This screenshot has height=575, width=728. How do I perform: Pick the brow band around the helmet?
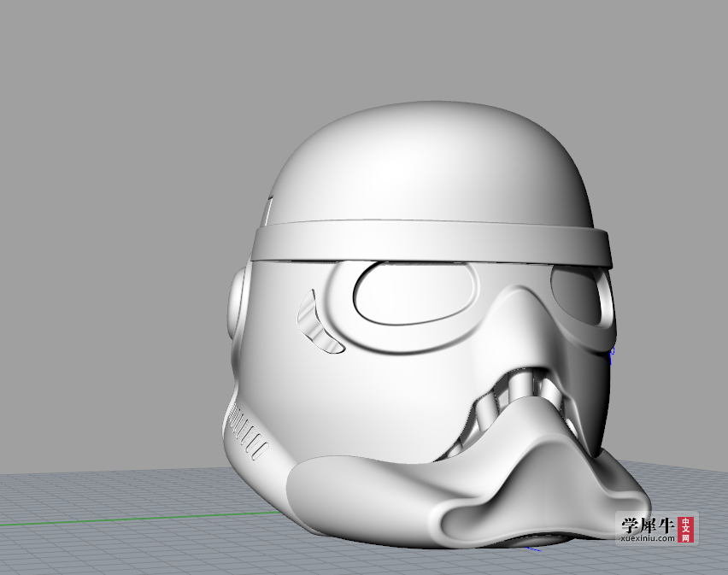[431, 243]
